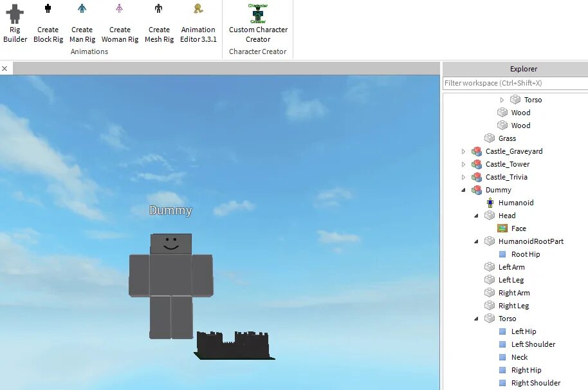Collapse the Head part

point(476,216)
